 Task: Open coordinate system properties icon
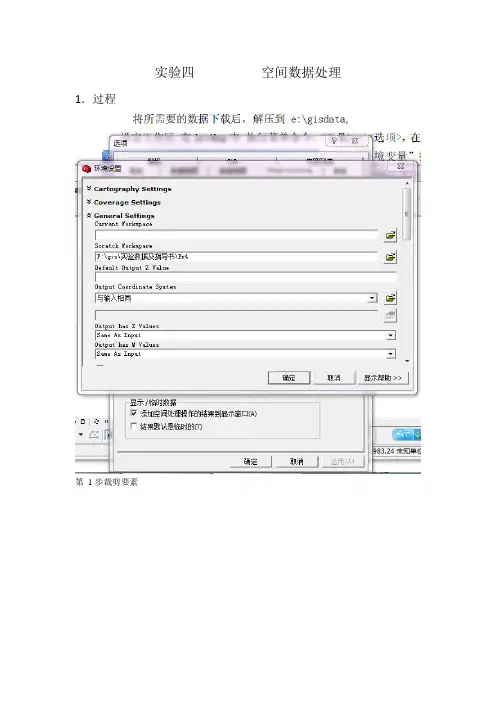390,298
